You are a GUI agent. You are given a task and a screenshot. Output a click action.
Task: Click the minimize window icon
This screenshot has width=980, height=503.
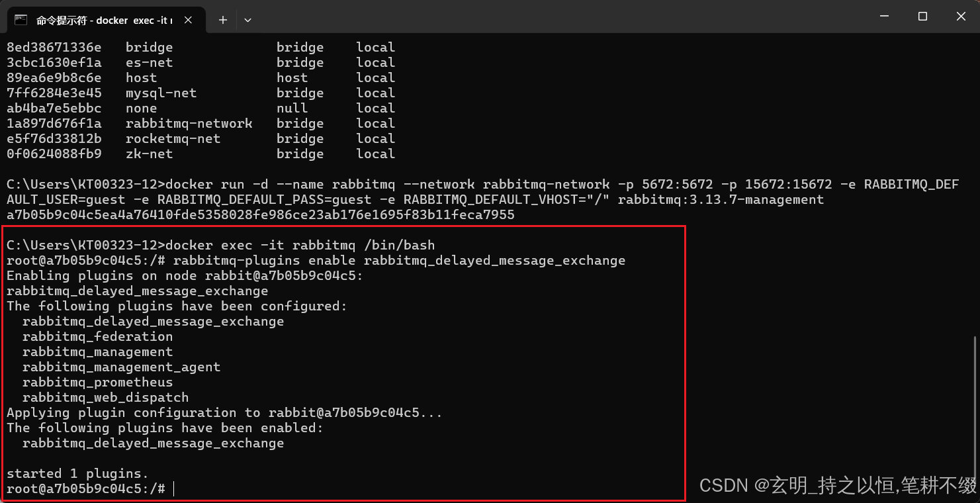point(884,16)
